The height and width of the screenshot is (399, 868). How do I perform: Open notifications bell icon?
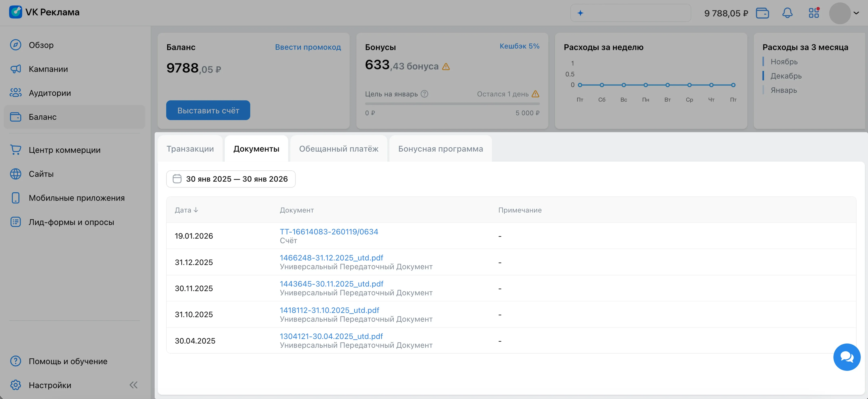coord(787,13)
